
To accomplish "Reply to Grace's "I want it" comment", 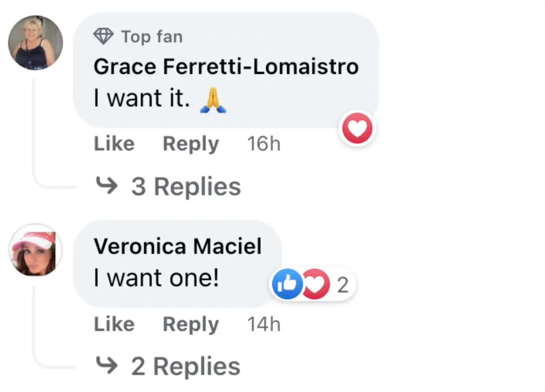I will pos(191,144).
